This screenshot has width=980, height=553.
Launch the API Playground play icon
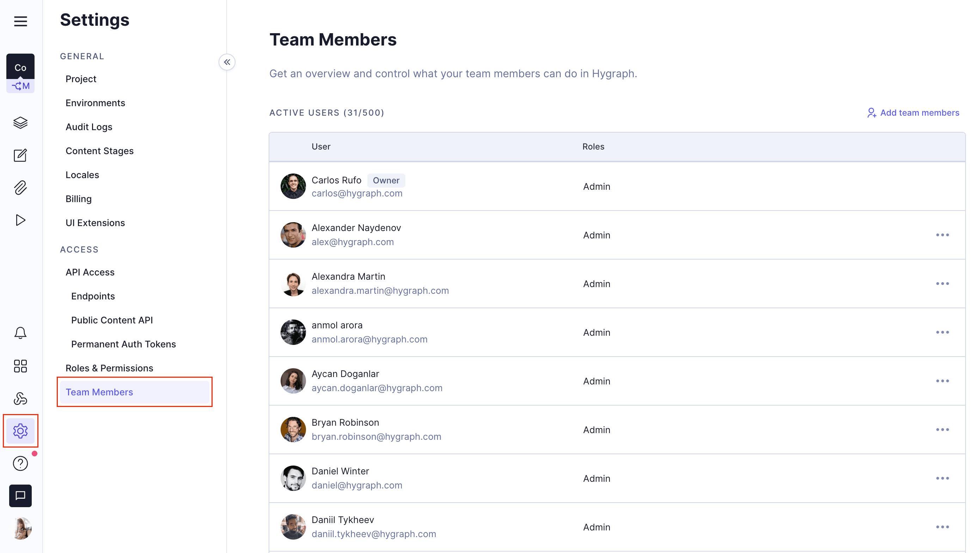[x=20, y=220]
